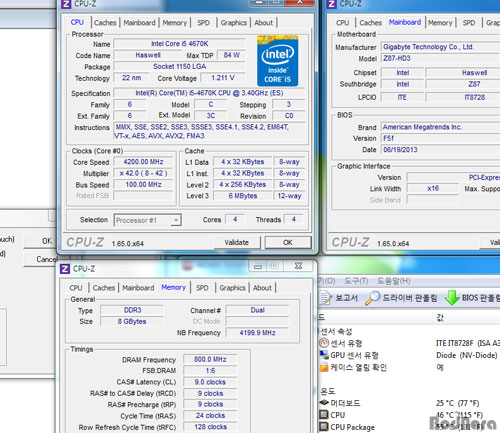Open SPD tab in bottom Memory window

click(x=202, y=288)
